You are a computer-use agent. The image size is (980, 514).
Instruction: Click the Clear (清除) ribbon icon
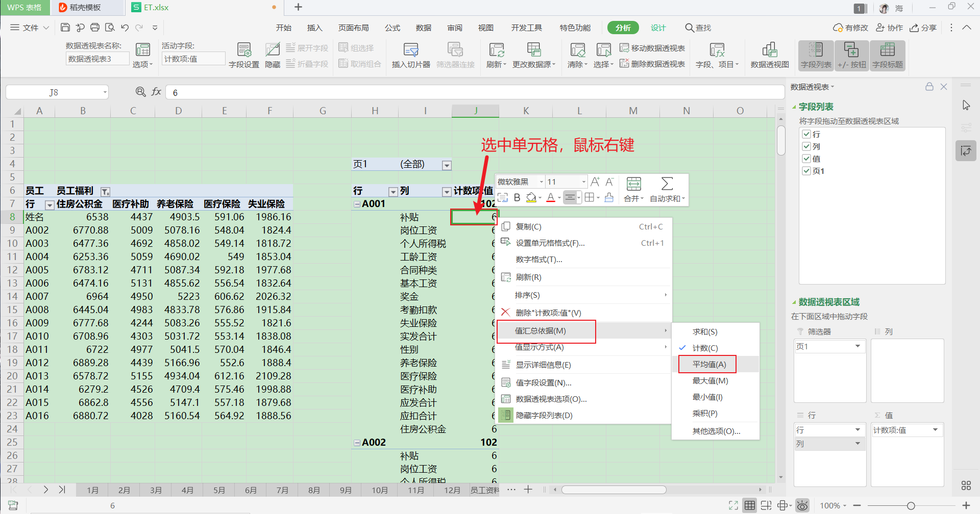pos(577,55)
